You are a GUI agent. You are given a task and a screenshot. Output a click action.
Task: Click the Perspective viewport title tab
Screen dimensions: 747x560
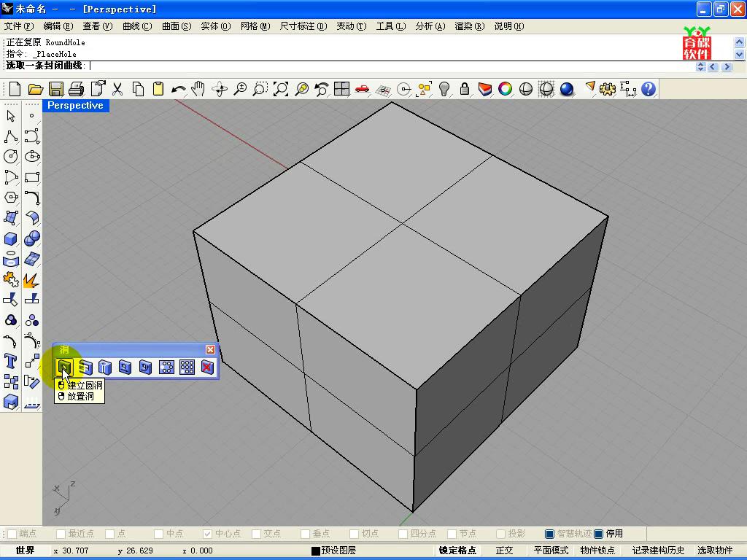(x=75, y=105)
